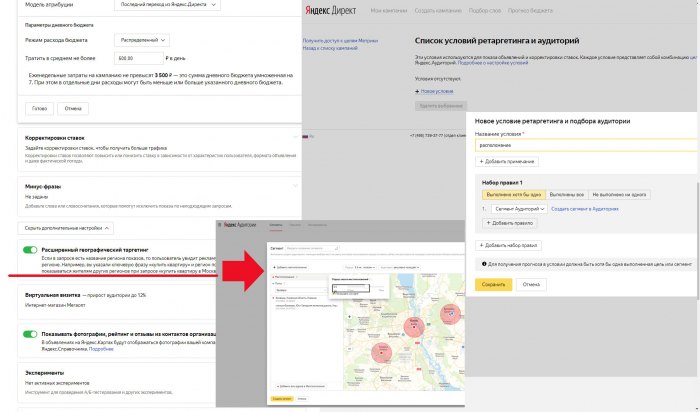This screenshot has height=412, width=700.
Task: Follow Создать сегмент в Аудиториях link
Action: click(585, 209)
